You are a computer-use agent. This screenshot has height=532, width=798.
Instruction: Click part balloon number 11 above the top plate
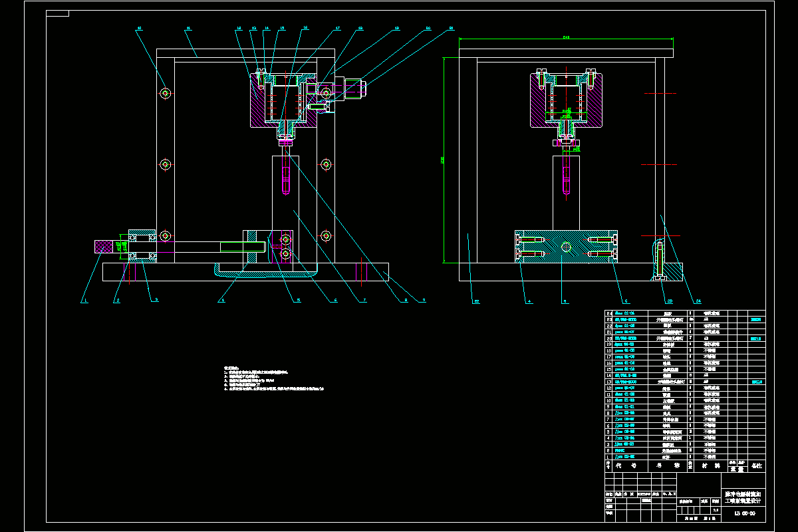[x=188, y=29]
